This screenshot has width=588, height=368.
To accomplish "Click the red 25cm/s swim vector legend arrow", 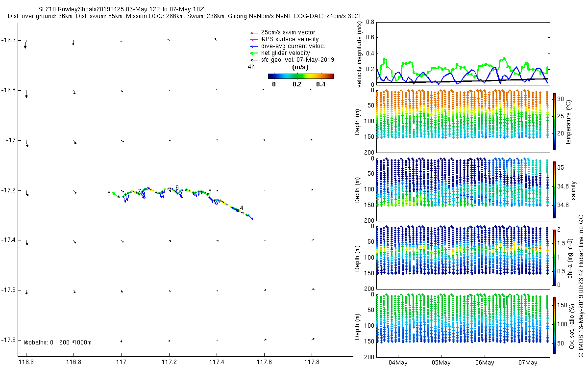I will tap(254, 32).
